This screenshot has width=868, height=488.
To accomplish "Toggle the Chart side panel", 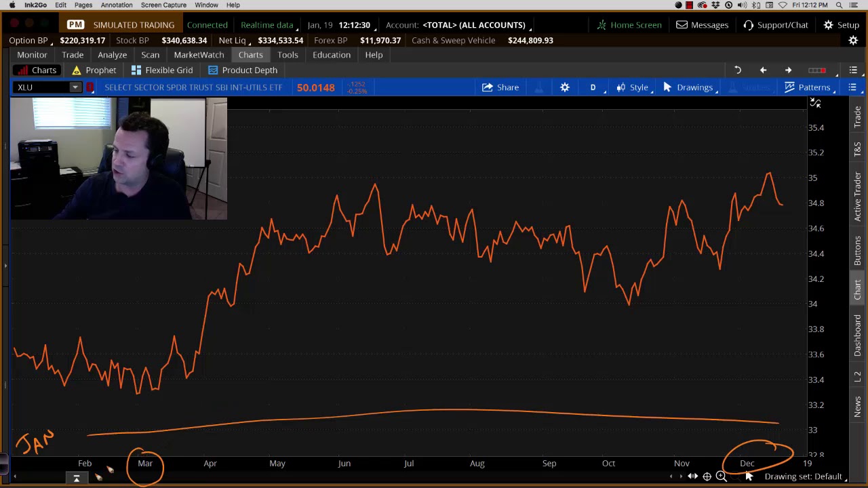I will 858,289.
